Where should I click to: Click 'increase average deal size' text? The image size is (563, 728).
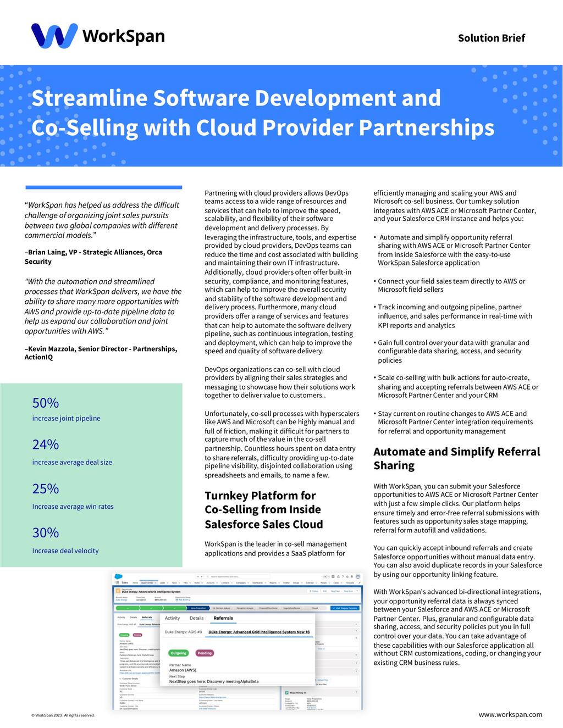pyautogui.click(x=72, y=463)
